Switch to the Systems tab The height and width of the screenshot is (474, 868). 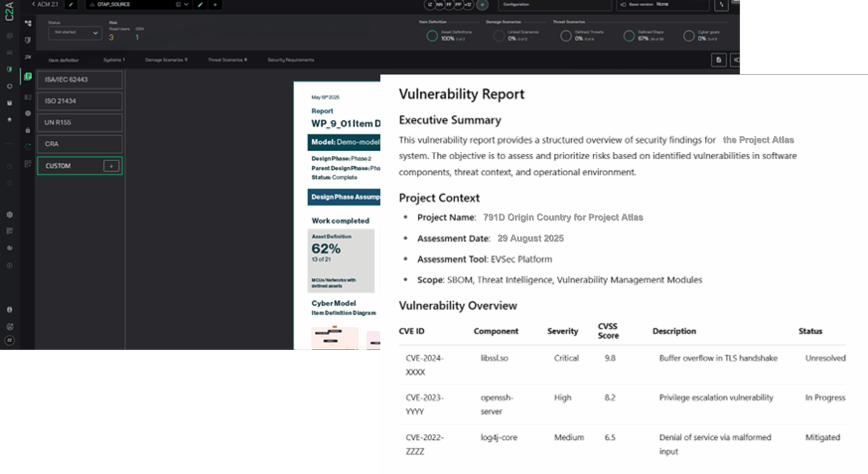[x=114, y=60]
